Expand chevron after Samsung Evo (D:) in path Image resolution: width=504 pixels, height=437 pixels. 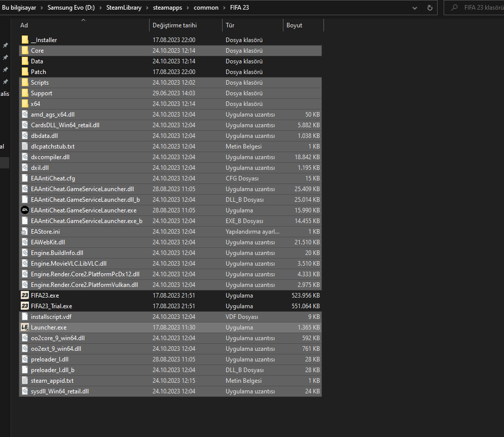[100, 8]
